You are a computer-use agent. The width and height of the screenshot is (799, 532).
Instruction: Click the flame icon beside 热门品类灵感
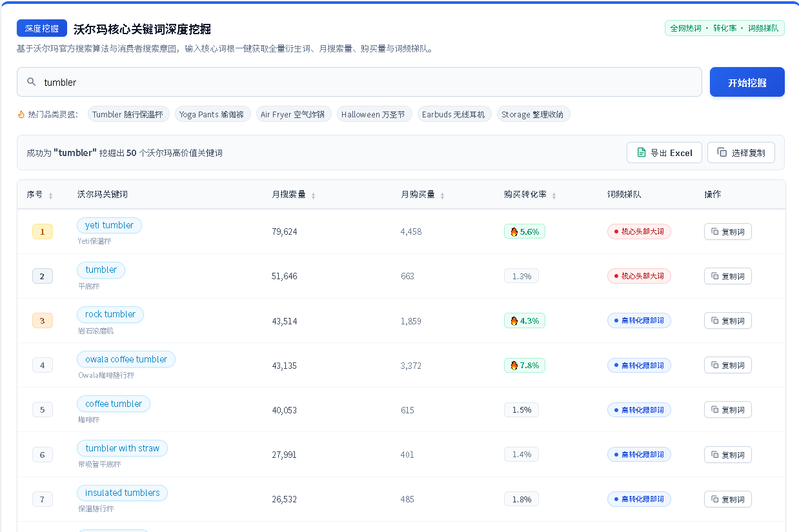point(21,114)
